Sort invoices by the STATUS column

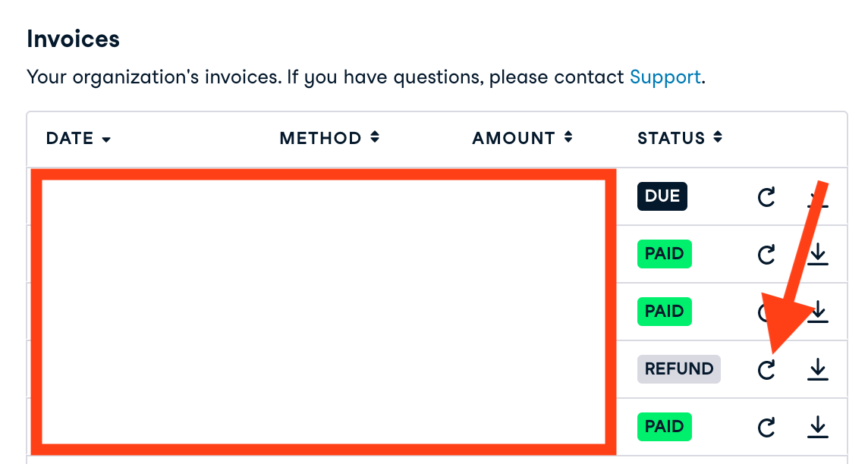pyautogui.click(x=679, y=138)
